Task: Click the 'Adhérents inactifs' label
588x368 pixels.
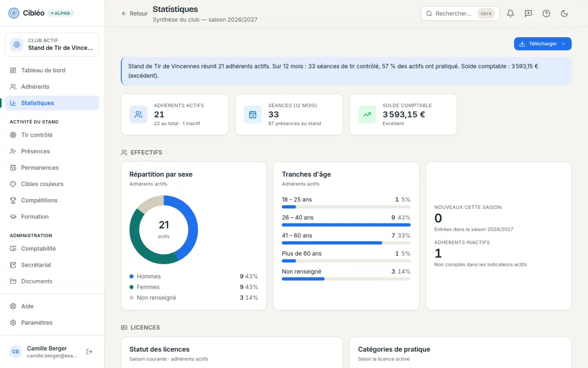Action: click(462, 242)
